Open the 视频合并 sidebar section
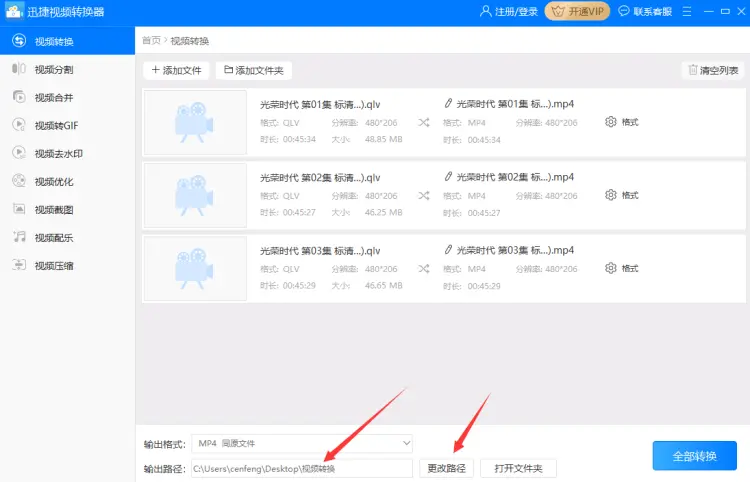 67,98
